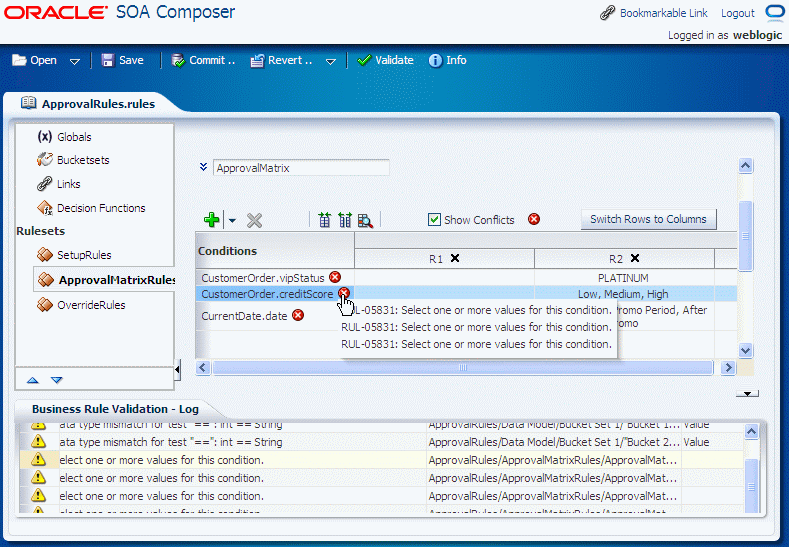Click the Decision Functions icon
The width and height of the screenshot is (789, 547).
[45, 207]
